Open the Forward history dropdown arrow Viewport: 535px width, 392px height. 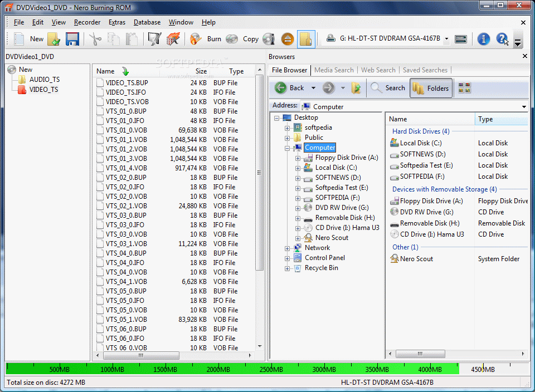[x=343, y=88]
